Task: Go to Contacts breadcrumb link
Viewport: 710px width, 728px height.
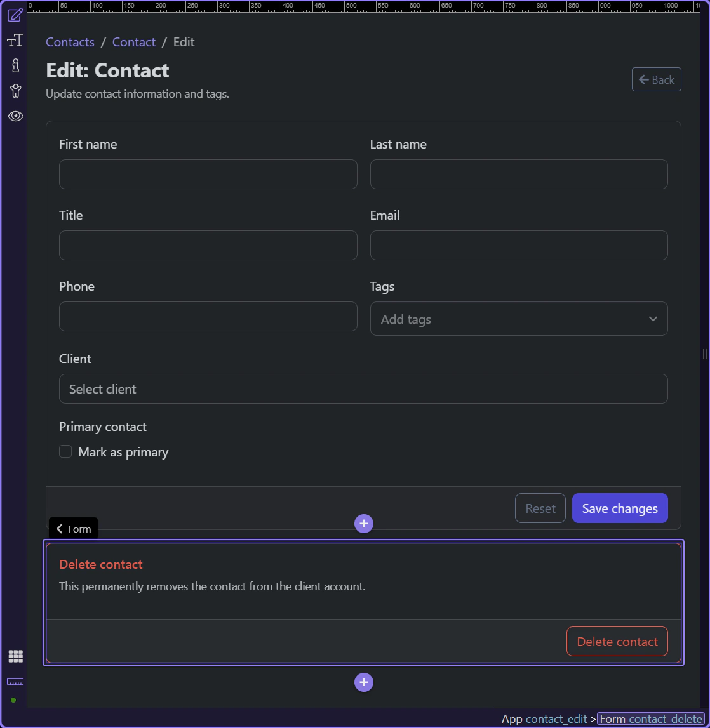Action: click(70, 42)
